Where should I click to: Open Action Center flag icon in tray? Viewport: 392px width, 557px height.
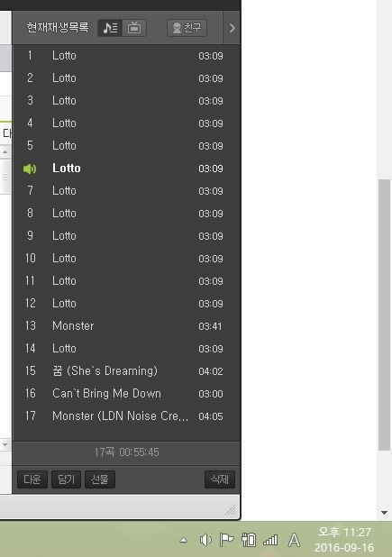226,540
